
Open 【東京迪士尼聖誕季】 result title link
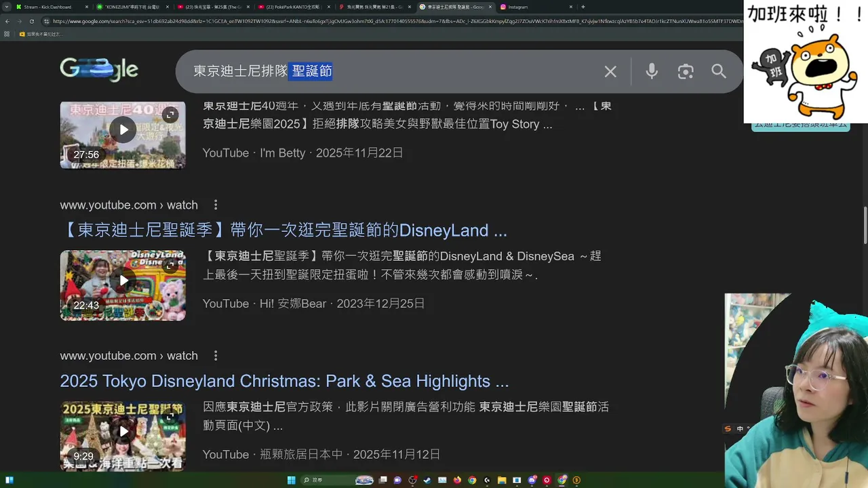point(283,230)
